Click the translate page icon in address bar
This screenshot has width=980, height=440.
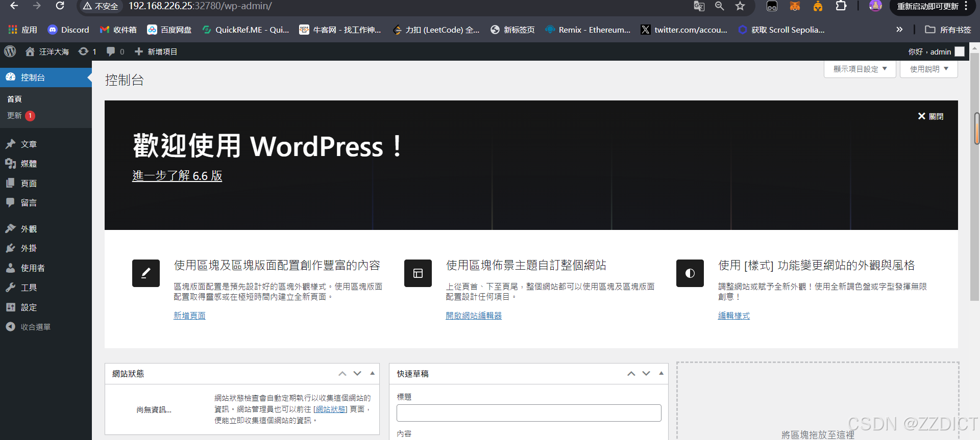pyautogui.click(x=699, y=6)
